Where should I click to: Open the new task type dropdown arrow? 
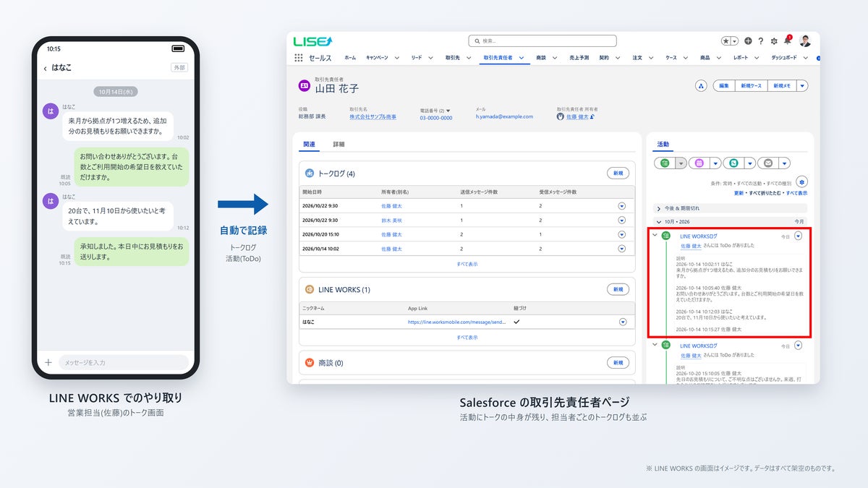(x=681, y=163)
